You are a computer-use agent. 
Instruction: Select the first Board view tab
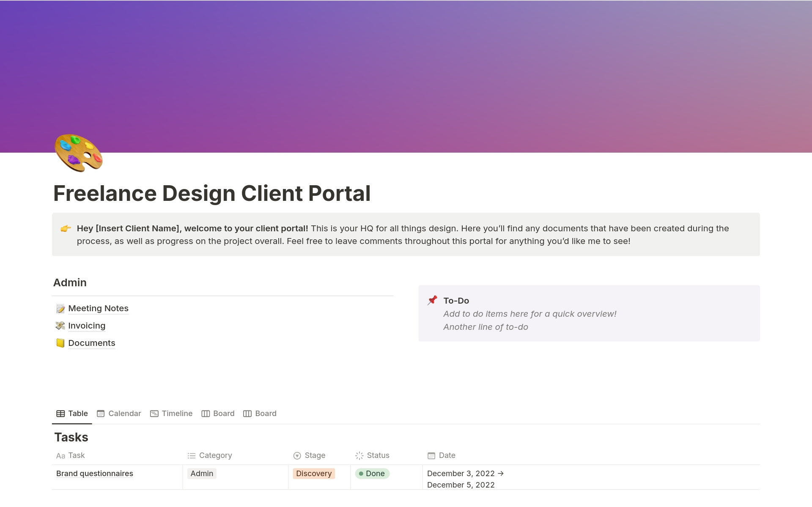coord(218,414)
